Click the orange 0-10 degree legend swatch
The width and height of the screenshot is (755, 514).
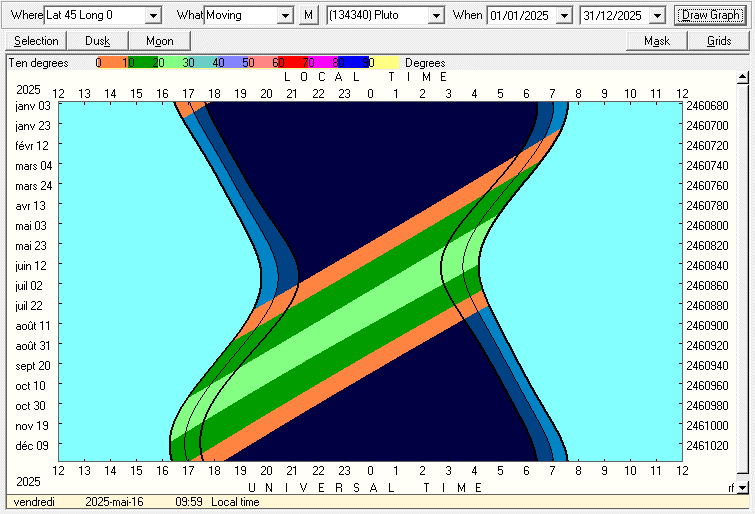tap(112, 63)
